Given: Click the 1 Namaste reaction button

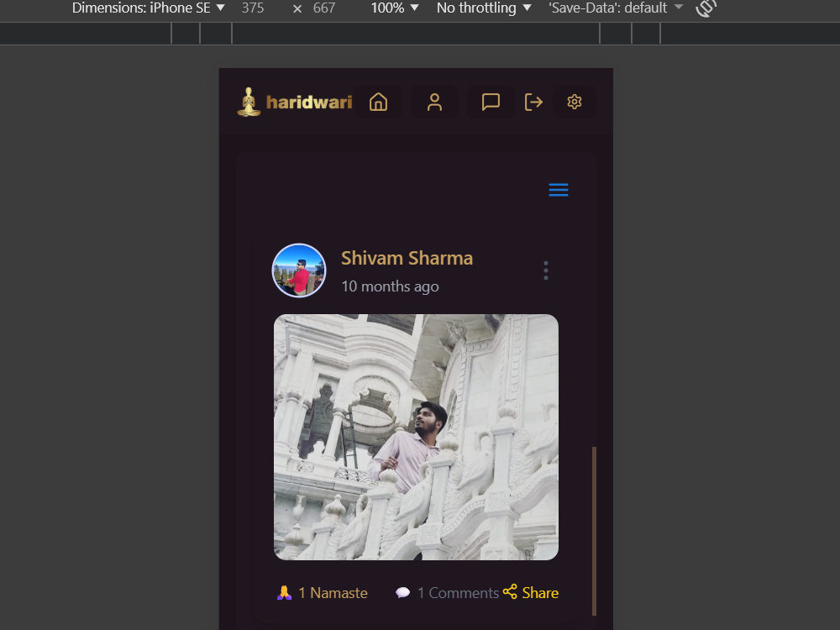Looking at the screenshot, I should (x=323, y=593).
